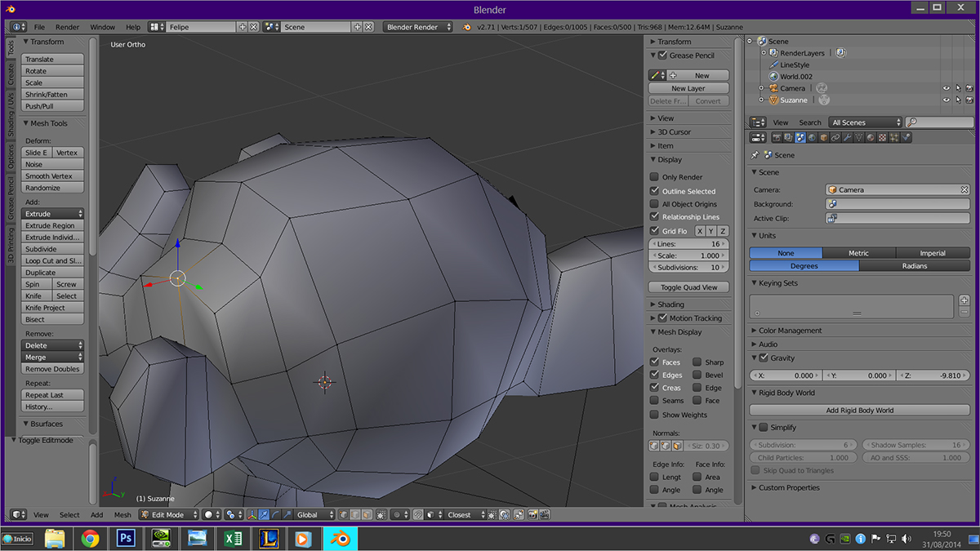Viewport: 980px width, 551px height.
Task: Open the Render Layers properties tab icon
Action: point(788,138)
